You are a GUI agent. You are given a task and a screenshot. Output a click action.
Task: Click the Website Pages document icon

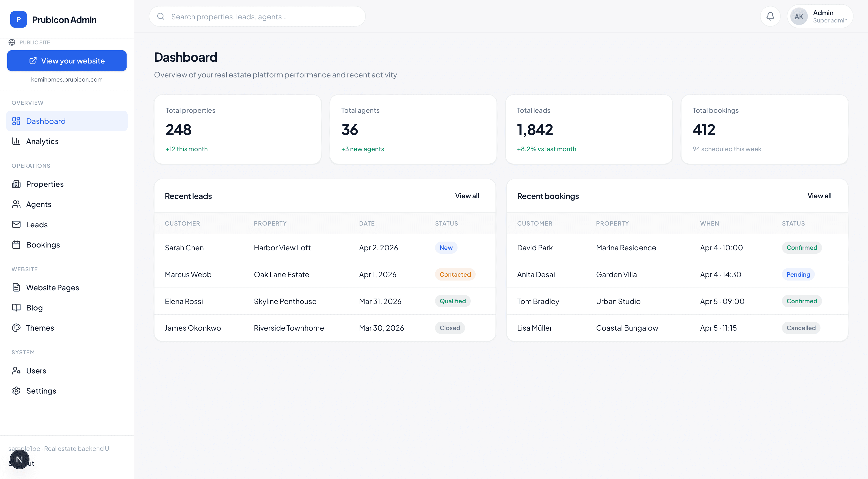pos(16,287)
